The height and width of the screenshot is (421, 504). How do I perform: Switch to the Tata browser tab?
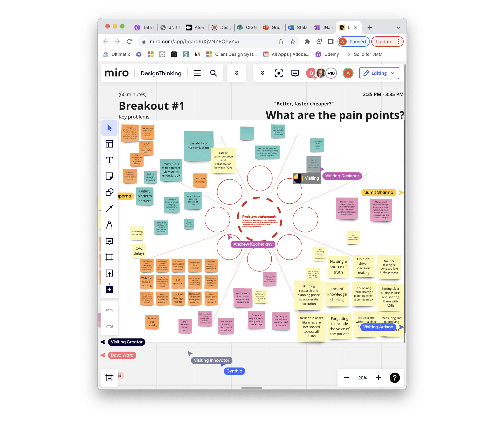[145, 27]
